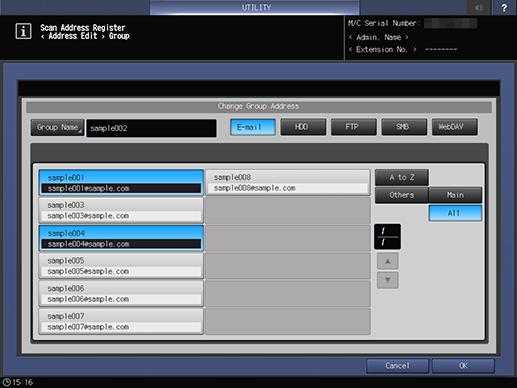Select sample008 address entry

[288, 182]
